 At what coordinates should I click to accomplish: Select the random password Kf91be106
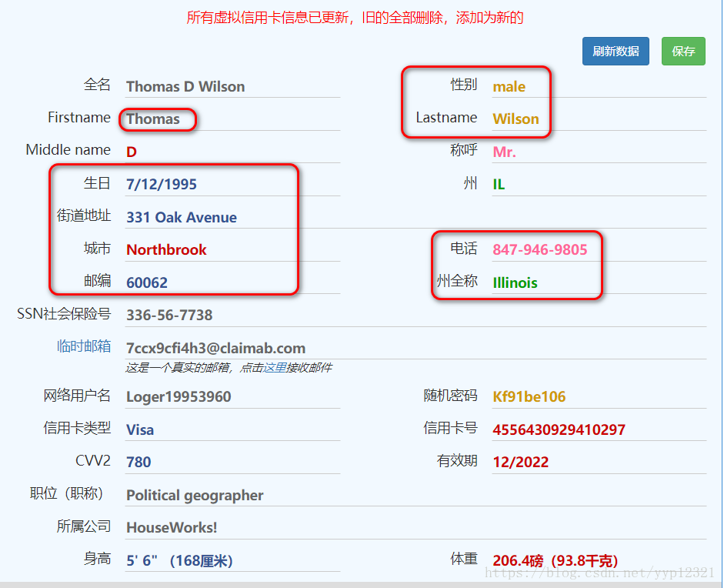(x=529, y=396)
